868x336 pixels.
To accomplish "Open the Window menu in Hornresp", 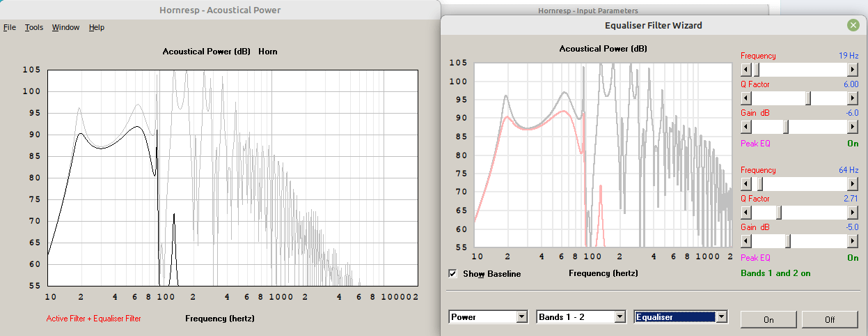I will (66, 27).
